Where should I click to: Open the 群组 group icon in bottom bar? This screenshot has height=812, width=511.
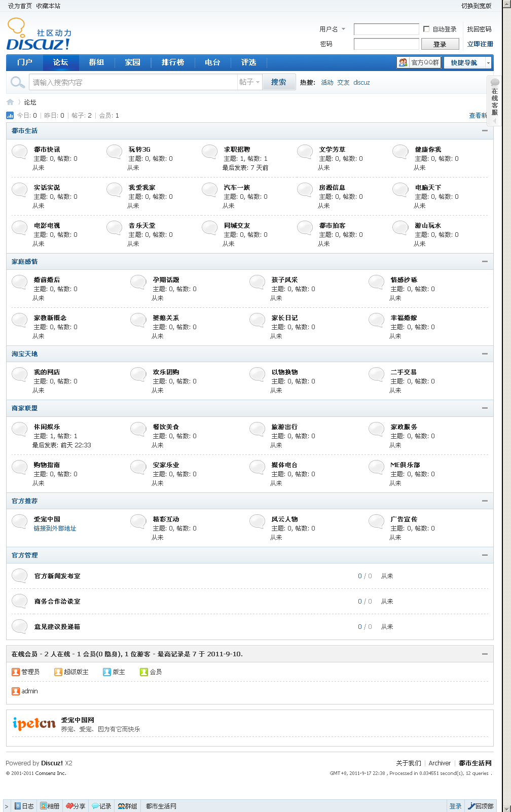[122, 806]
